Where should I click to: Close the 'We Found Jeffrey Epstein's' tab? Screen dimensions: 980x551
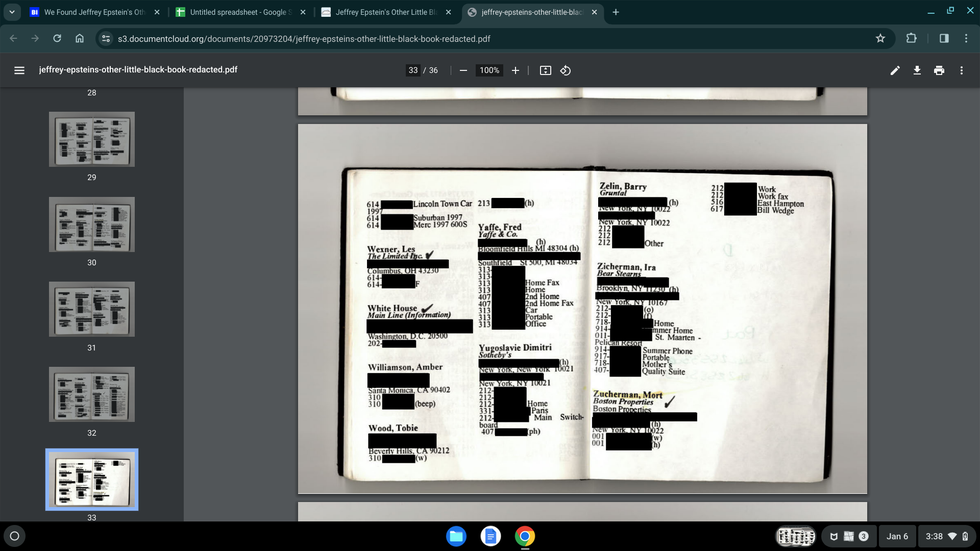(x=157, y=12)
